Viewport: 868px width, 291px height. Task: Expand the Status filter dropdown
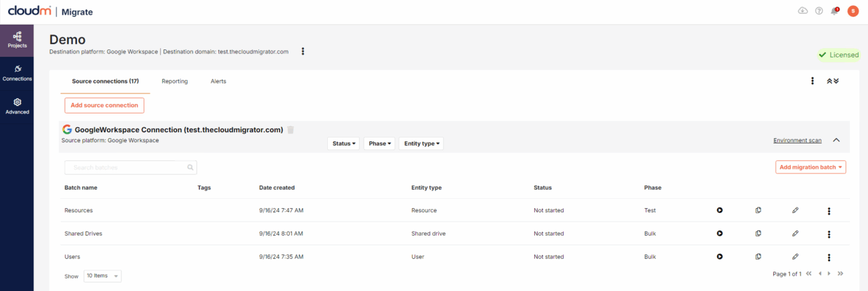pyautogui.click(x=343, y=143)
